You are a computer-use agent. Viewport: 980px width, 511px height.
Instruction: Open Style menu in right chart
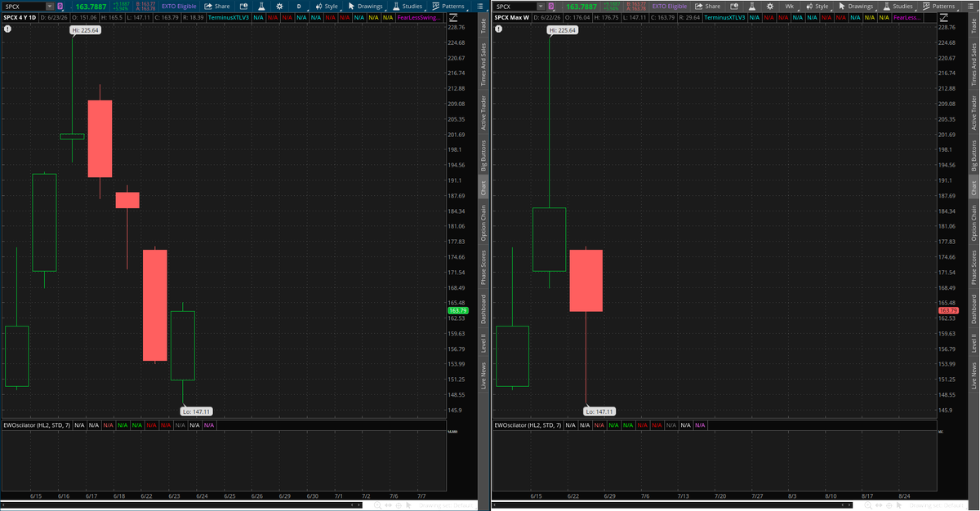coord(817,7)
